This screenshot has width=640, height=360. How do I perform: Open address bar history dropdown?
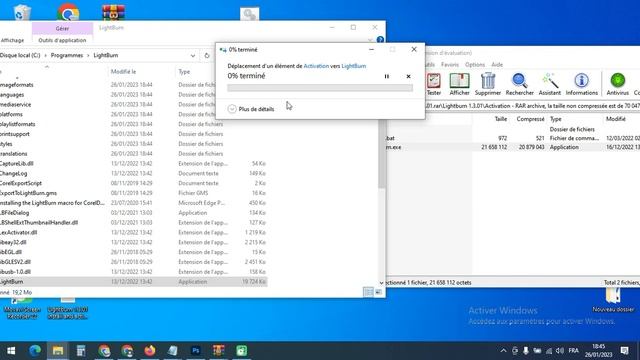point(193,56)
